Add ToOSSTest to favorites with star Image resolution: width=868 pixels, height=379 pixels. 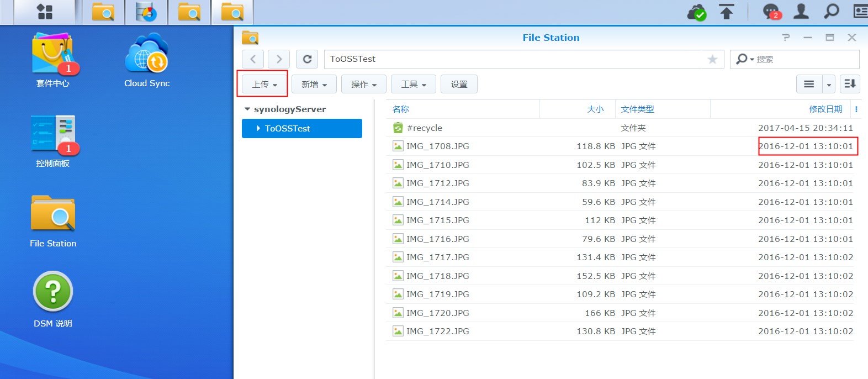tap(712, 59)
